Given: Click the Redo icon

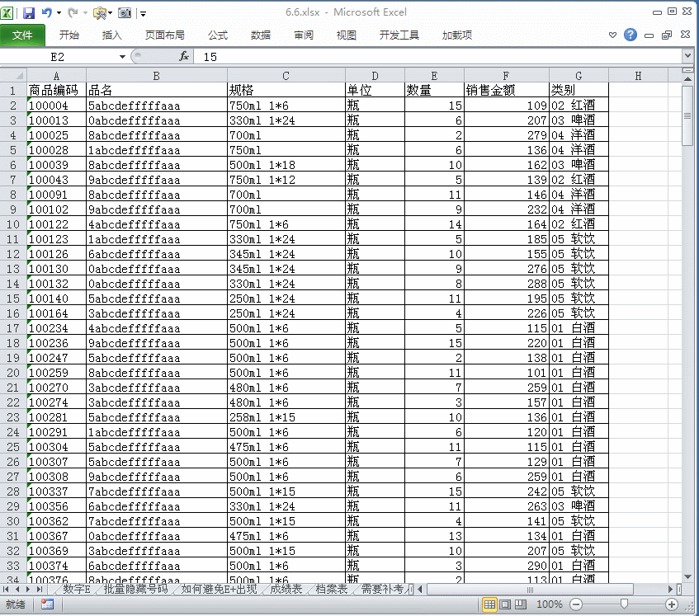Looking at the screenshot, I should [73, 13].
